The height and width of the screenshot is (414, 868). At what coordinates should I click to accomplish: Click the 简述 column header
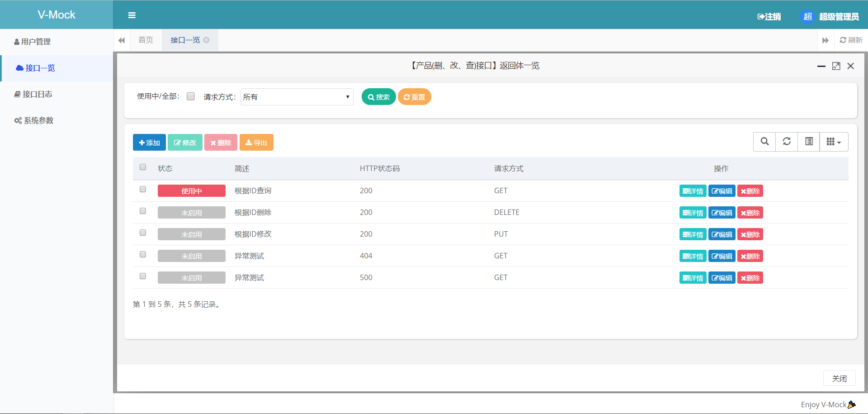pyautogui.click(x=242, y=169)
